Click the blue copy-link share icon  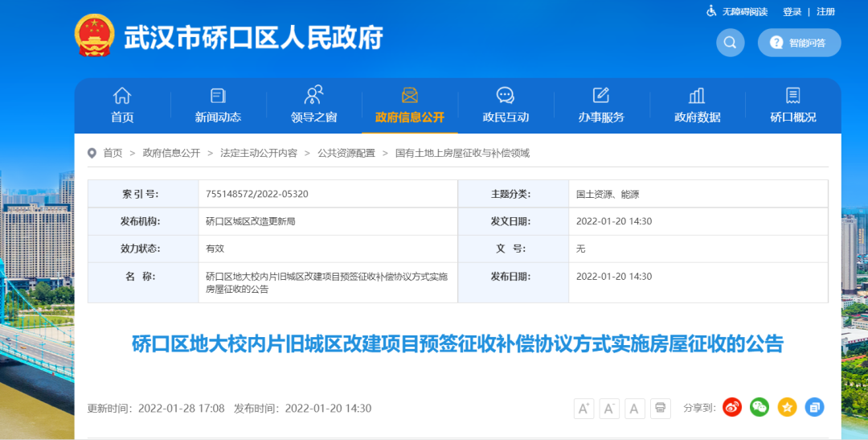(x=814, y=408)
